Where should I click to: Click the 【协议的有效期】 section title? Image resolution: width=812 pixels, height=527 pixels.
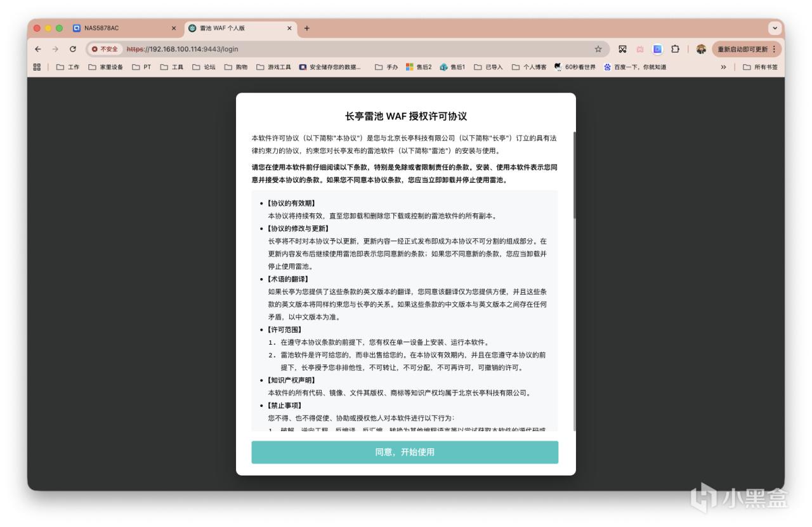292,203
